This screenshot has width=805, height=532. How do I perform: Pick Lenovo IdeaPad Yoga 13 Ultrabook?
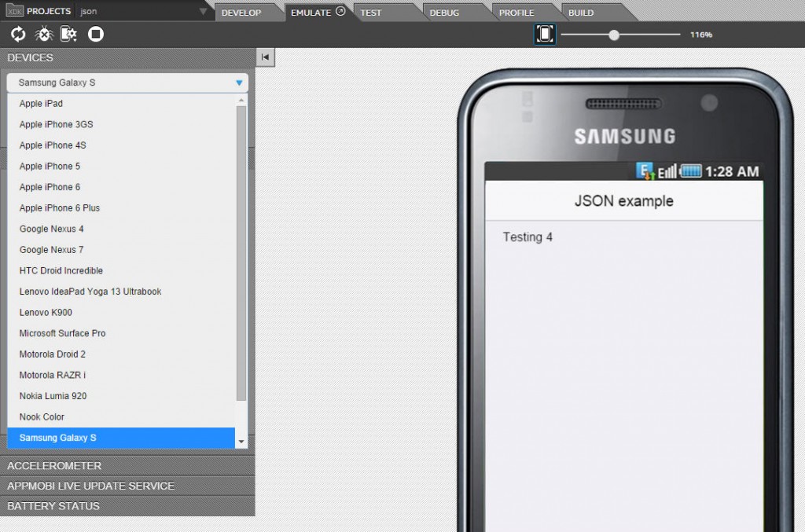(x=121, y=292)
